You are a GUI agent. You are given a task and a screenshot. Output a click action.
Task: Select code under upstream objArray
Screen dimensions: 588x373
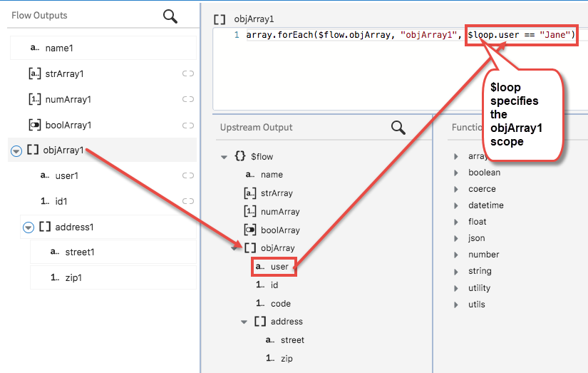click(281, 303)
